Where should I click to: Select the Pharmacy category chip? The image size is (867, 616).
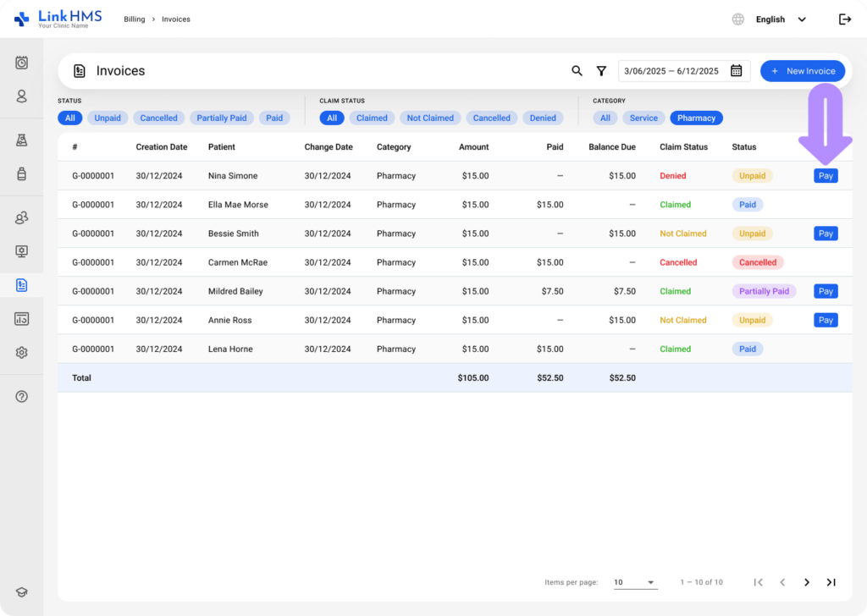coord(696,118)
